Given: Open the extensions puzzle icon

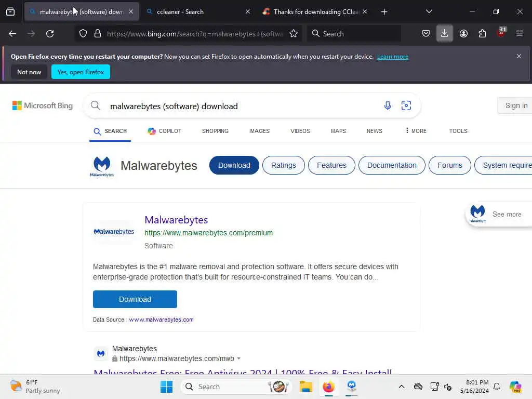Looking at the screenshot, I should coord(482,34).
